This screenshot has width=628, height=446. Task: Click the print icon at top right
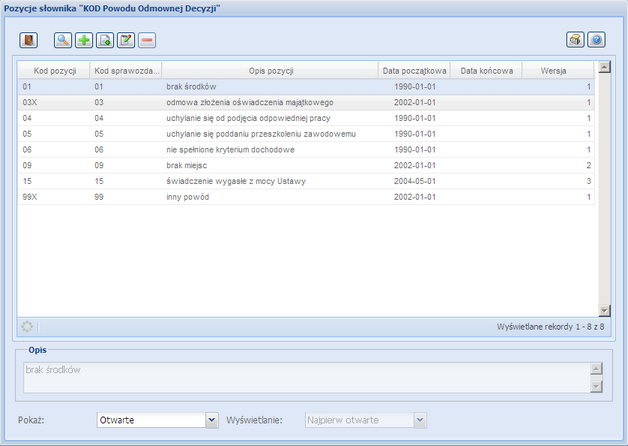click(575, 40)
